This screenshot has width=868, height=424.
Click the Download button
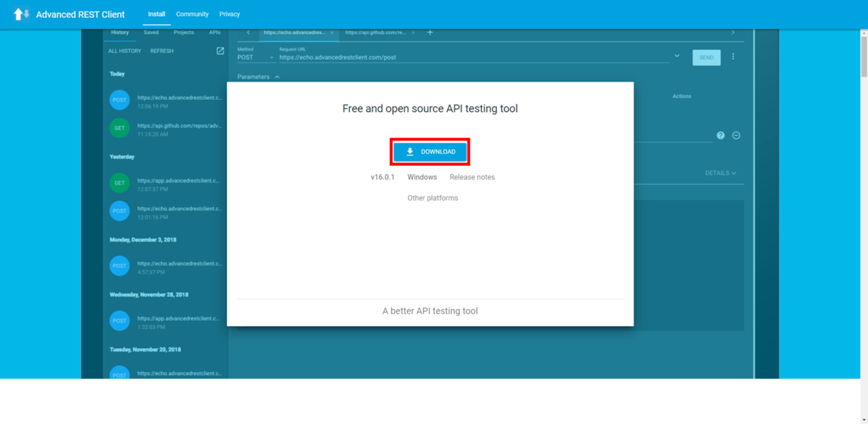click(430, 152)
